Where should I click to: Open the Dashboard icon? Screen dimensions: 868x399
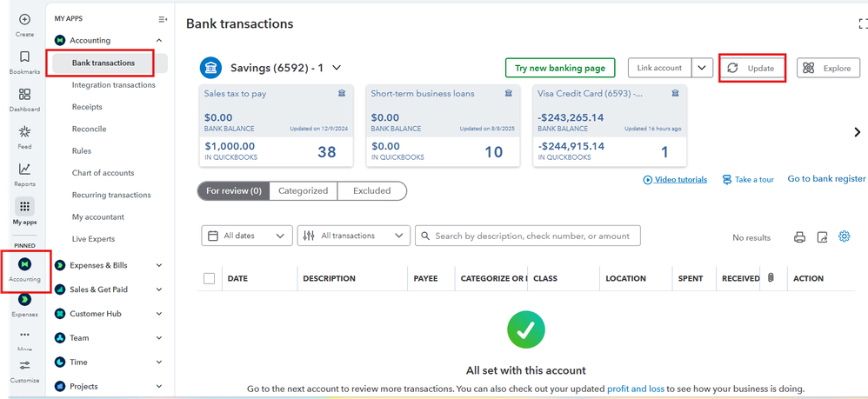[24, 95]
